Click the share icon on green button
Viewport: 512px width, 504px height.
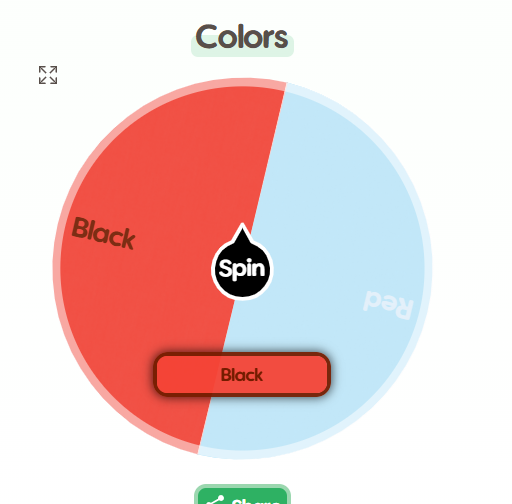point(216,500)
